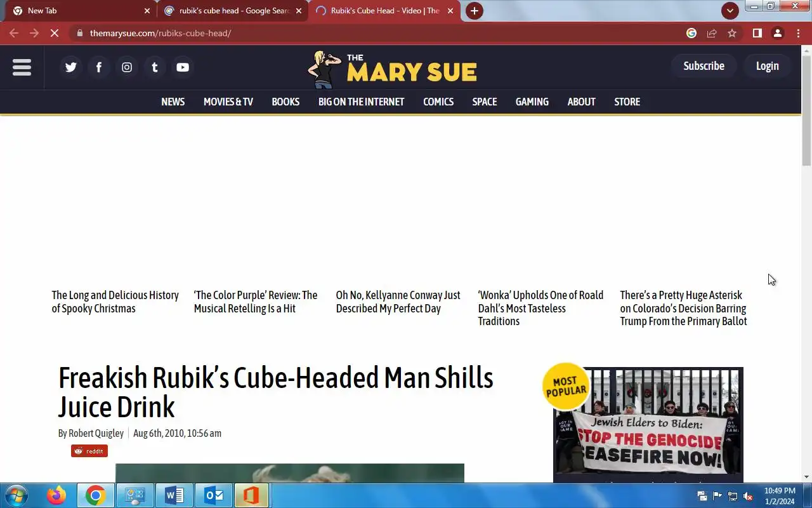Open The Mary Sue Instagram icon
812x508 pixels.
[127, 67]
